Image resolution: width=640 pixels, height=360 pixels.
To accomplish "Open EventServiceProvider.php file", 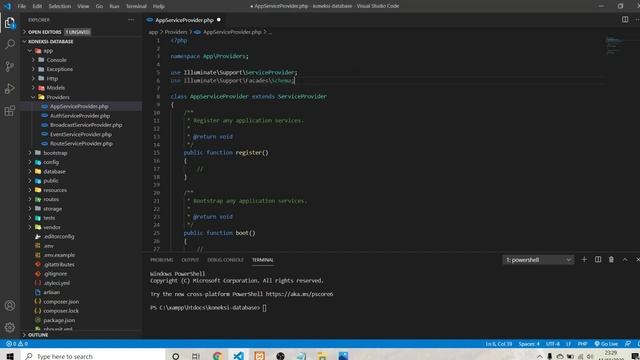I will pos(80,134).
